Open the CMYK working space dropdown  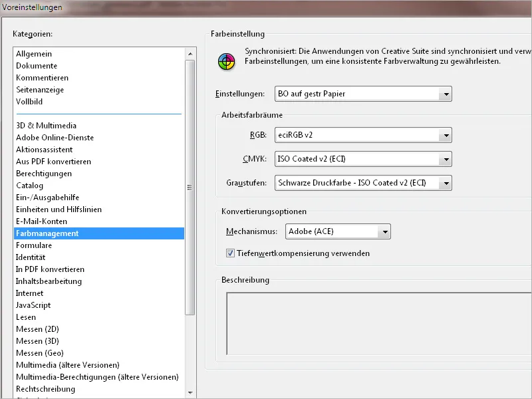(363, 159)
